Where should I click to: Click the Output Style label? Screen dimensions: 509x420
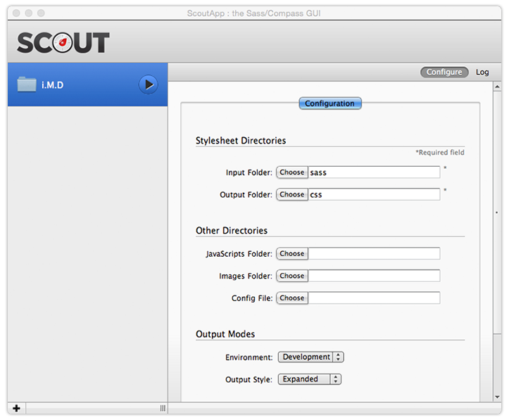pos(249,379)
